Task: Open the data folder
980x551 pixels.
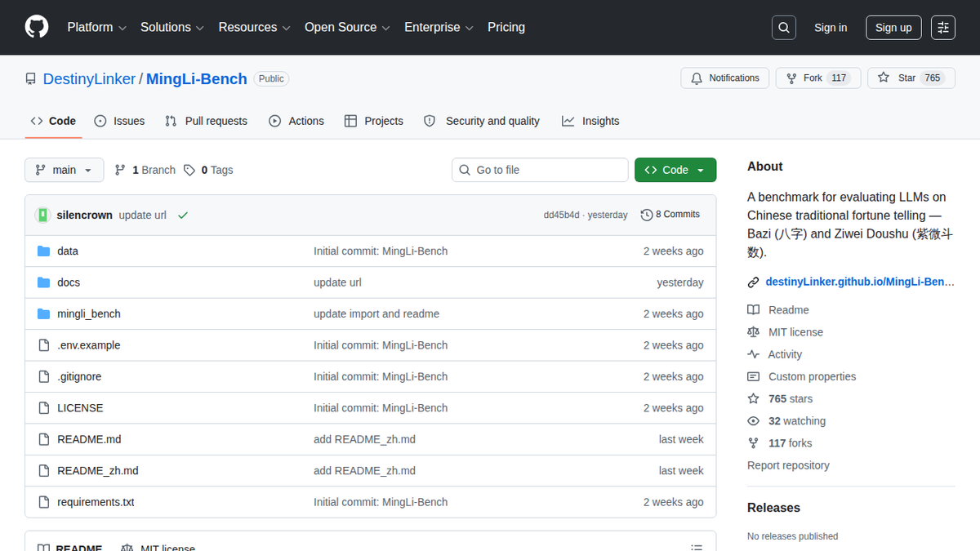Action: coord(68,251)
